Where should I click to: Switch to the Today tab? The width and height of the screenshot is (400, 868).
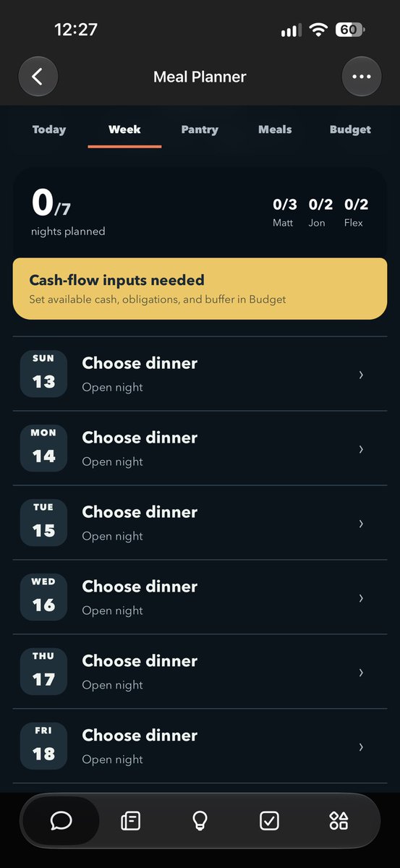coord(49,129)
